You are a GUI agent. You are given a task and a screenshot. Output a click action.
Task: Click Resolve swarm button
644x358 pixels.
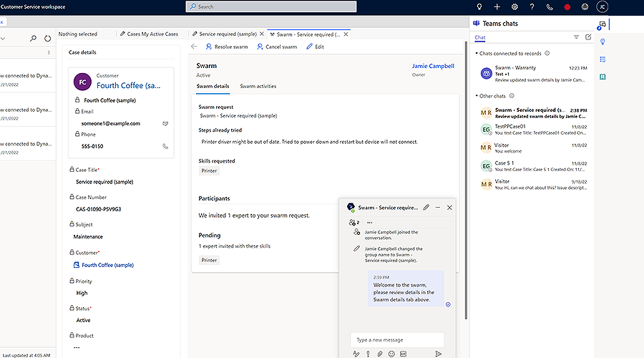[x=227, y=47]
